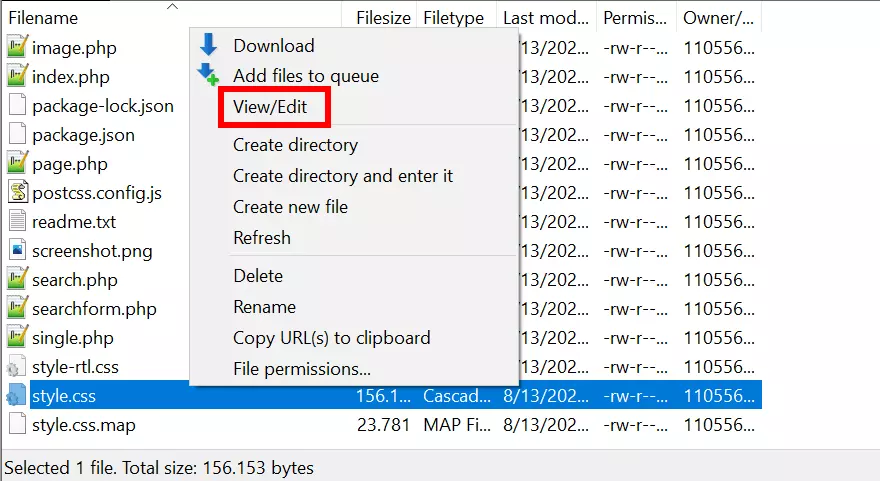880x481 pixels.
Task: Select Rename in the context menu
Action: click(x=264, y=307)
